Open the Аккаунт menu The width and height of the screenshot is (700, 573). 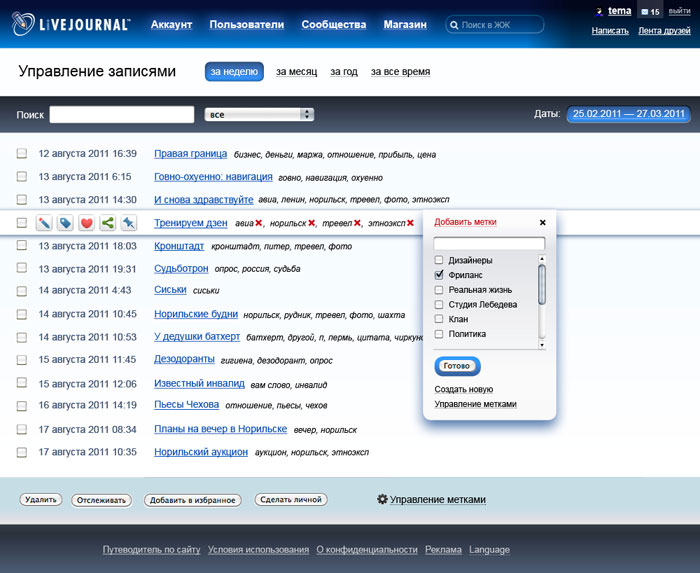coord(171,25)
